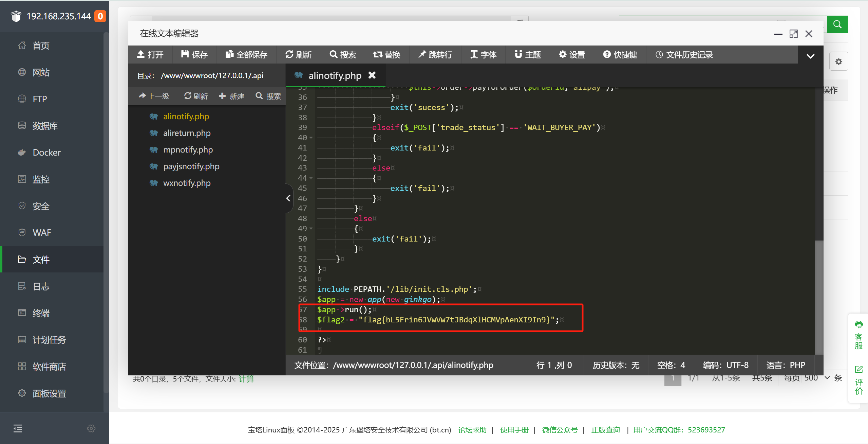Show Shortcuts (快捷键) help
Viewport: 868px width, 444px height.
(620, 55)
